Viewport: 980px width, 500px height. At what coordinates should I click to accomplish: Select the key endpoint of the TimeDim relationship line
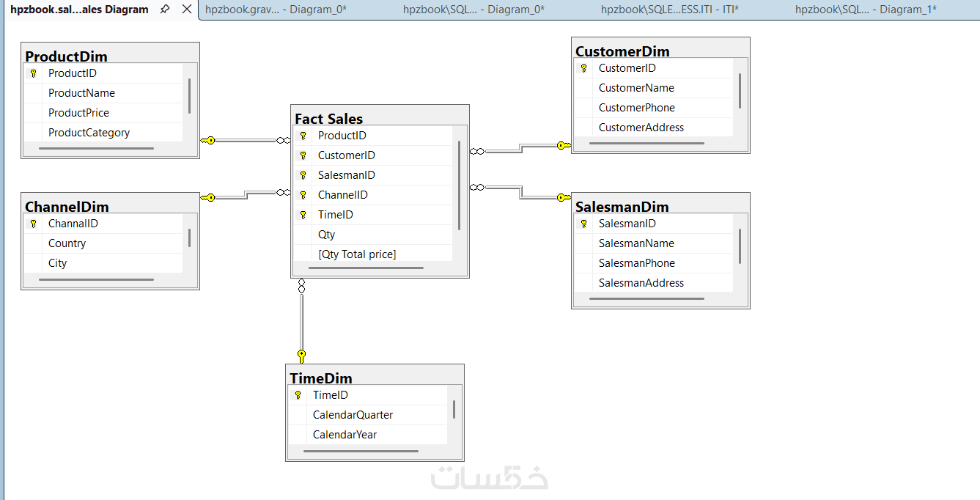301,356
